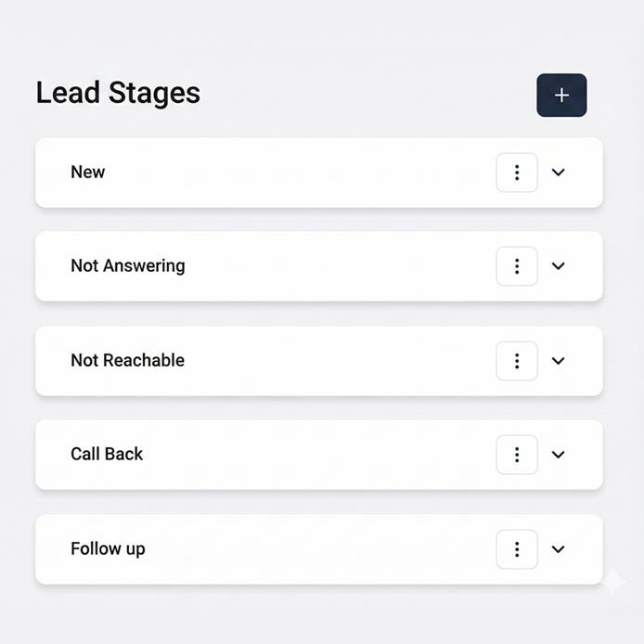Open three-dot menu for Call Back stage
The height and width of the screenshot is (644, 644).
[517, 455]
